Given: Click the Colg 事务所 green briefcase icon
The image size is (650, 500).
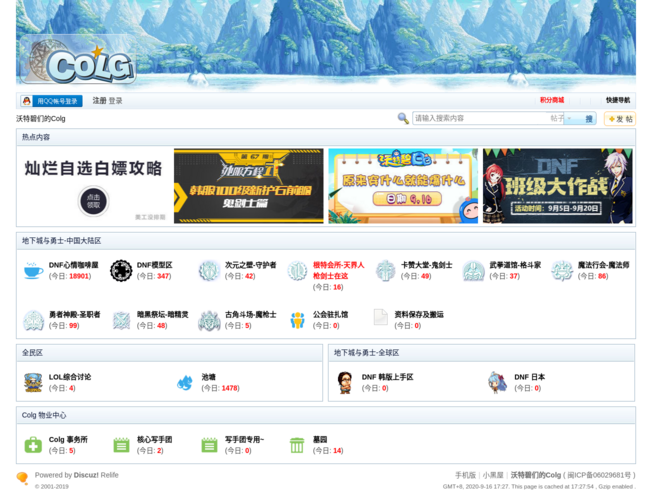Looking at the screenshot, I should click(33, 445).
